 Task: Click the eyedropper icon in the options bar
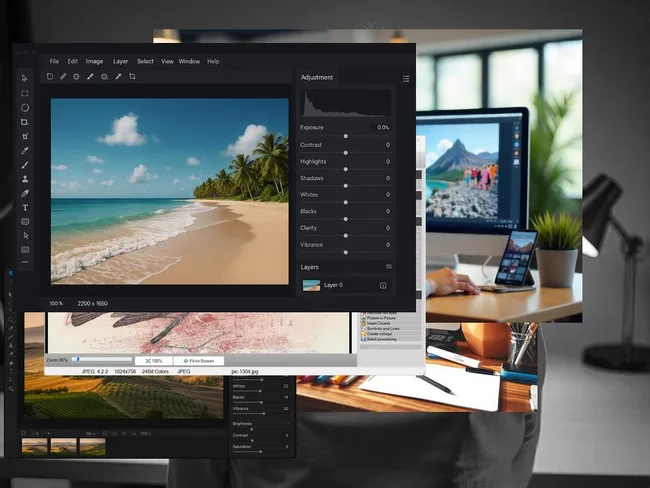pos(118,76)
